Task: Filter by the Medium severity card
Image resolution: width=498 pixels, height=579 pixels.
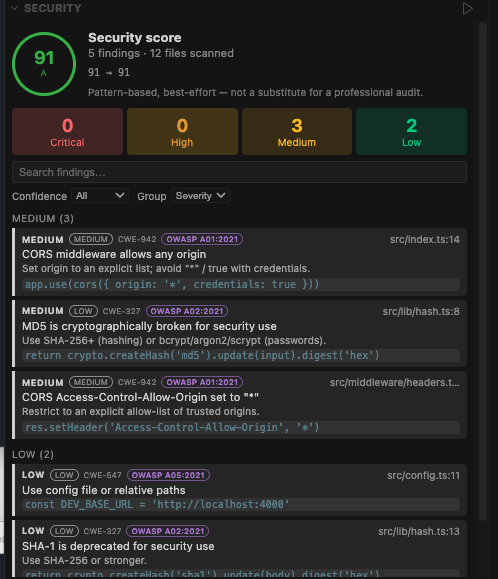Action: 297,131
